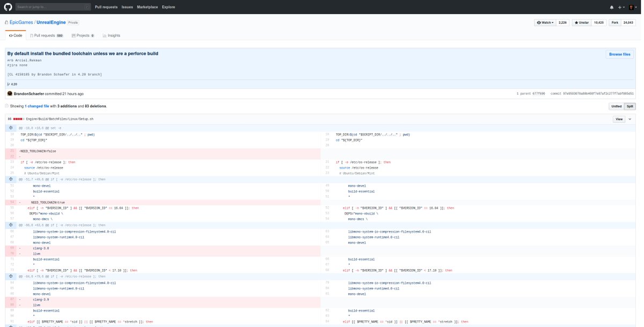Click BrandonSchaefer's avatar image

(10, 94)
